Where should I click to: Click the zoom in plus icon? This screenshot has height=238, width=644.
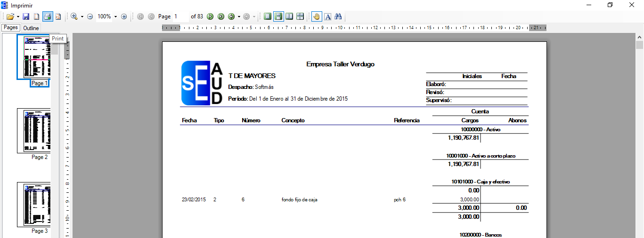point(124,16)
